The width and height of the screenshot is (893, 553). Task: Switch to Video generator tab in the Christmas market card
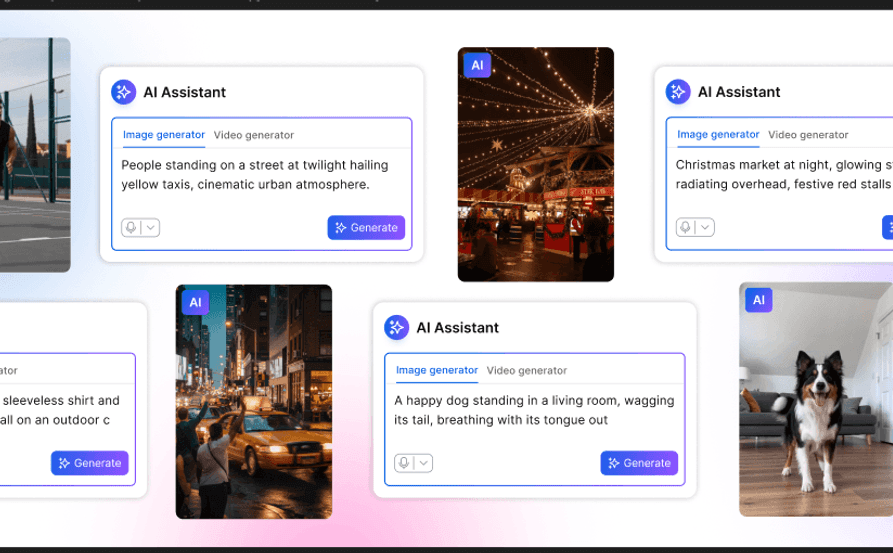point(808,135)
